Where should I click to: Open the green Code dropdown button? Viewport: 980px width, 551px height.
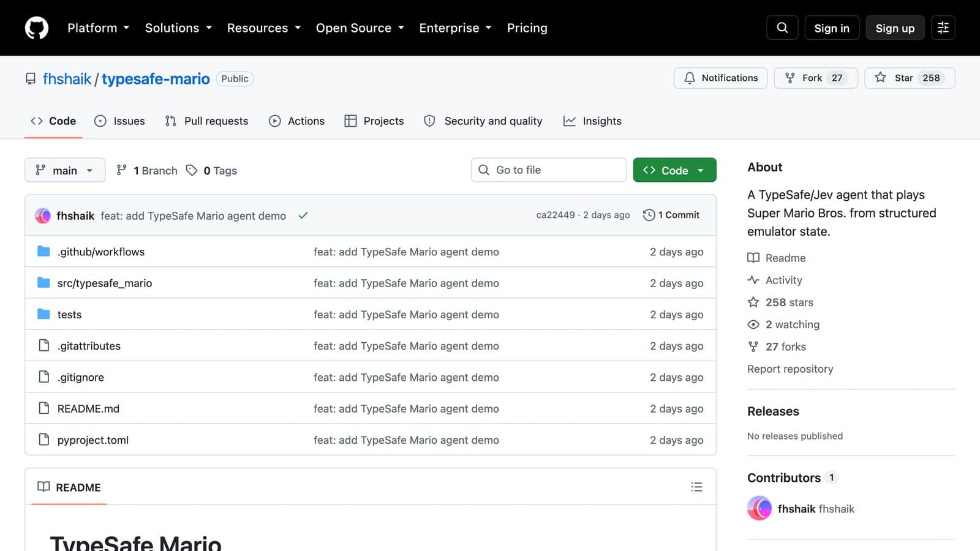coord(674,170)
